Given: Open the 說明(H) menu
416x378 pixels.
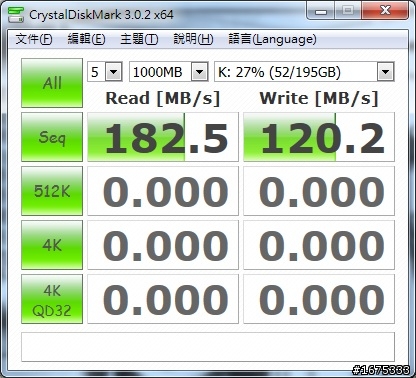Looking at the screenshot, I should (193, 39).
